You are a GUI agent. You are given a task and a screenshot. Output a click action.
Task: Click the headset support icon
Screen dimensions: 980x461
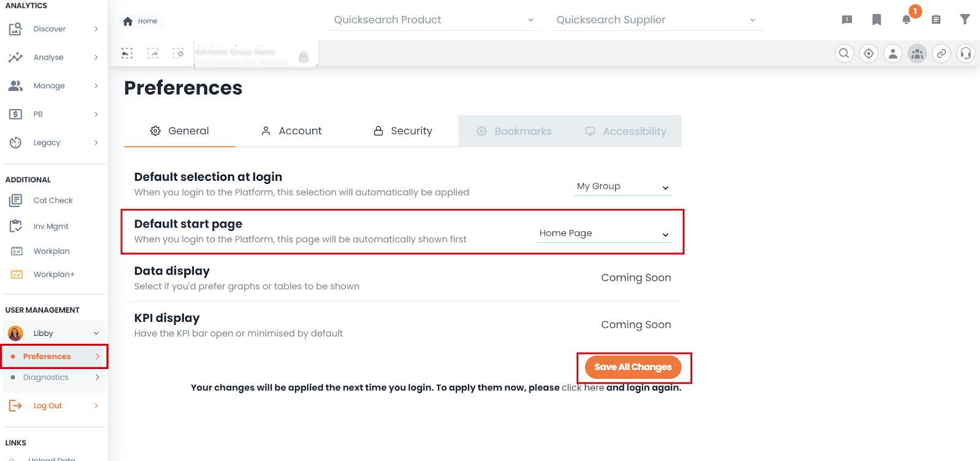[965, 53]
